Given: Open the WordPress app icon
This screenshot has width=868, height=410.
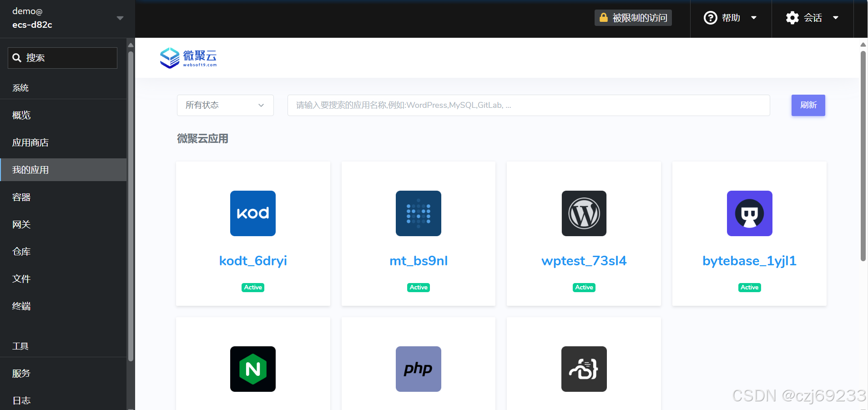Looking at the screenshot, I should point(584,213).
